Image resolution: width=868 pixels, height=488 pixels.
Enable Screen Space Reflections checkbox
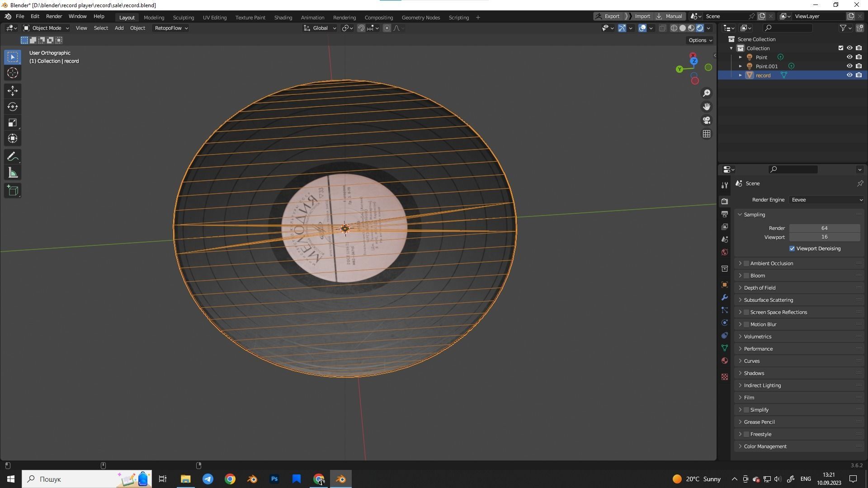[746, 312]
